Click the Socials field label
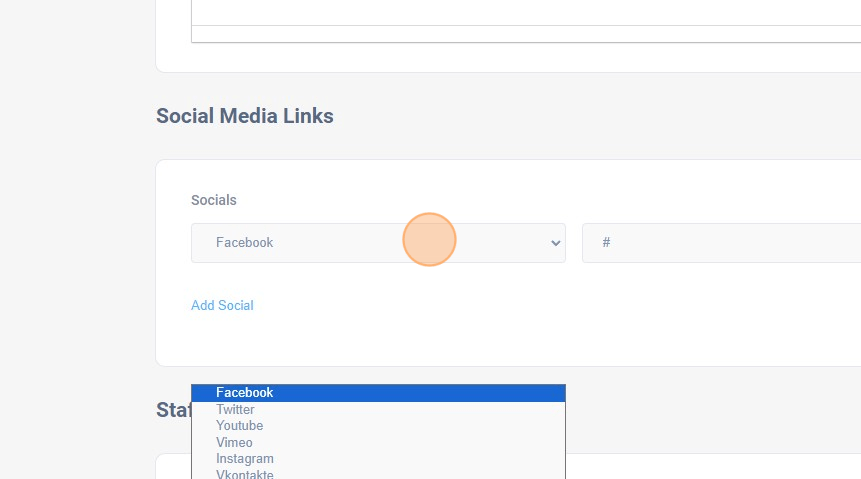 [x=214, y=200]
